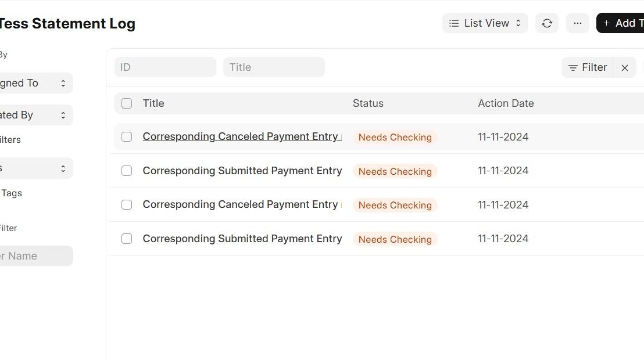The height and width of the screenshot is (360, 644).
Task: Click the Title filter input field
Action: [274, 67]
